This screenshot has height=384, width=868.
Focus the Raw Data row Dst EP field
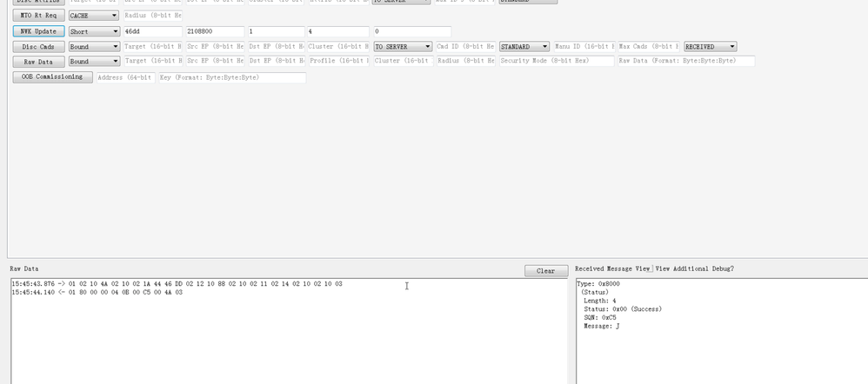point(277,62)
